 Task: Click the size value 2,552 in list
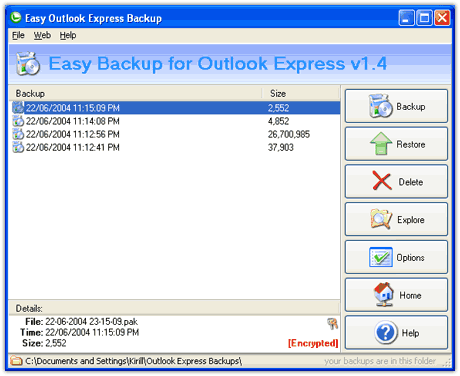click(x=279, y=108)
